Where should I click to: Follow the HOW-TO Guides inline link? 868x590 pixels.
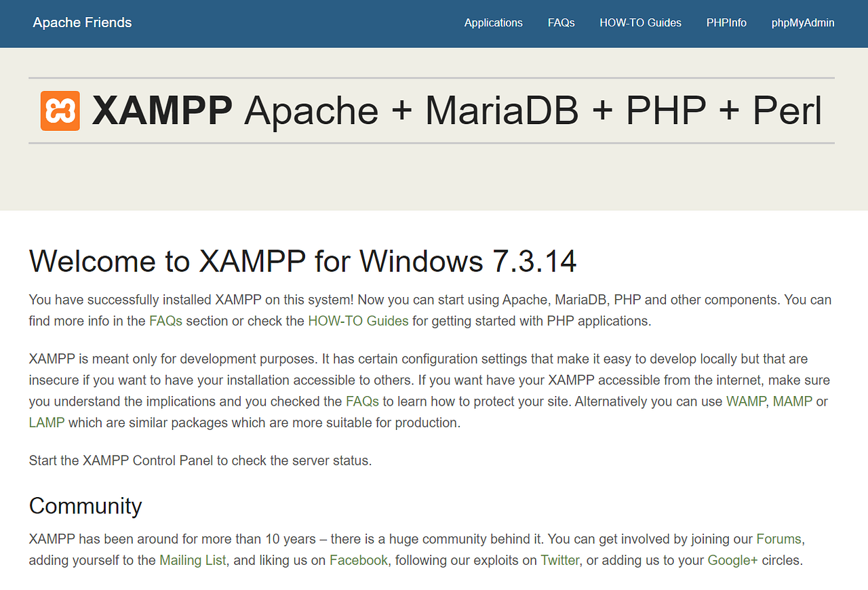[358, 320]
